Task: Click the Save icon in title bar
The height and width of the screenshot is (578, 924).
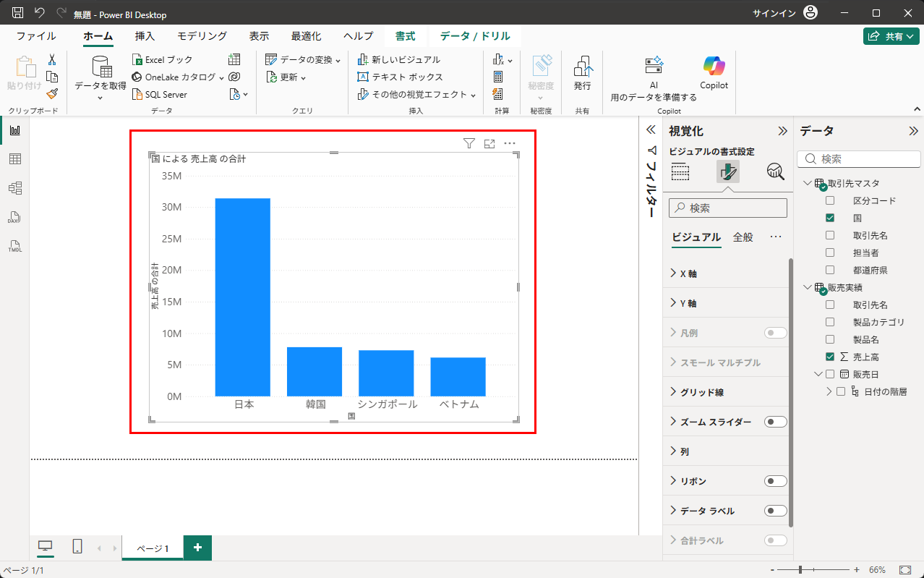Action: pos(18,13)
